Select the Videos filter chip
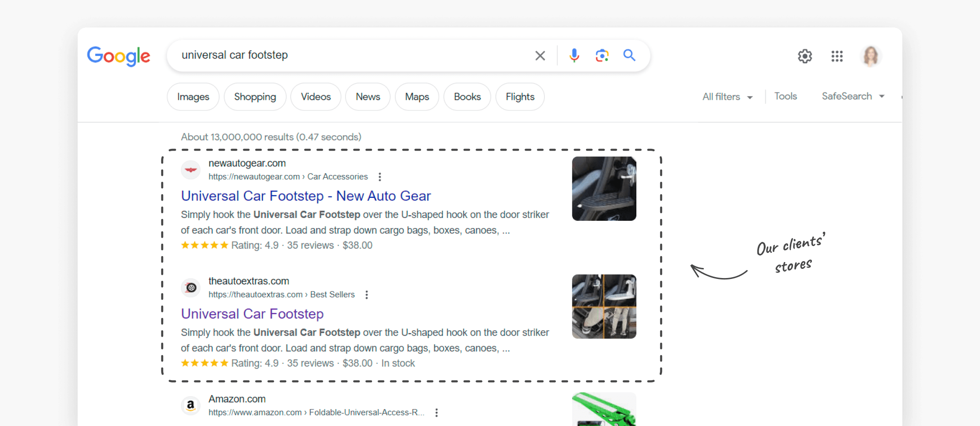This screenshot has width=980, height=426. click(x=316, y=97)
